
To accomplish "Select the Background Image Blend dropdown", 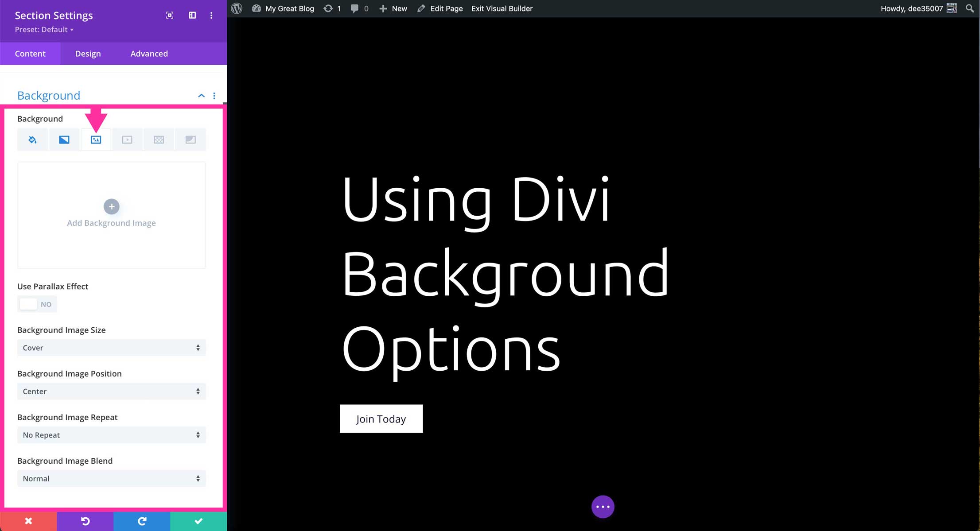I will pos(111,478).
